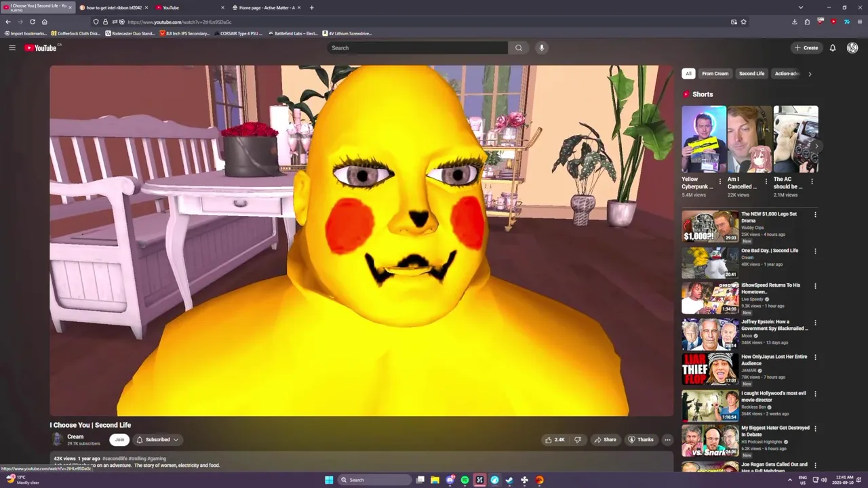868x488 pixels.
Task: Click the Share button
Action: (x=605, y=440)
